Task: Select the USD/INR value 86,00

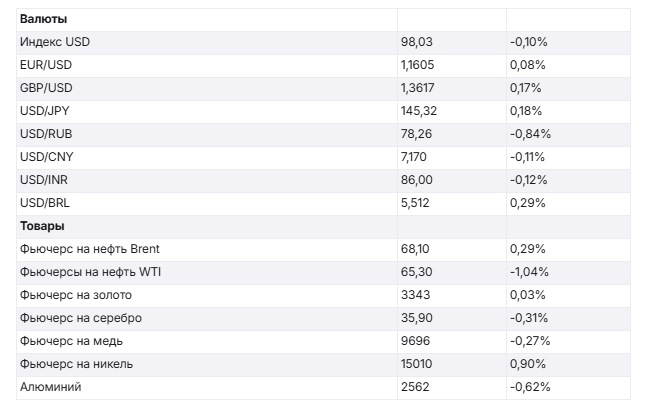Action: 416,180
